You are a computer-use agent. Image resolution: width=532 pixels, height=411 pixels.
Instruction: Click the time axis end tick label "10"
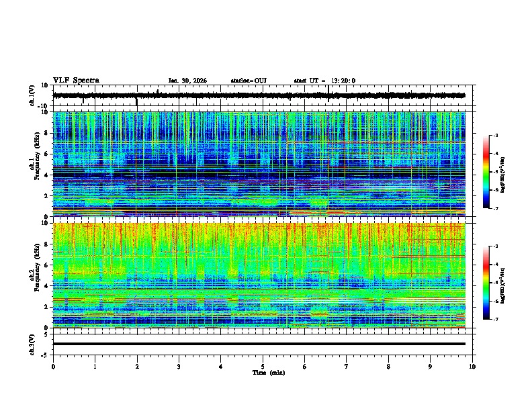pyautogui.click(x=472, y=367)
